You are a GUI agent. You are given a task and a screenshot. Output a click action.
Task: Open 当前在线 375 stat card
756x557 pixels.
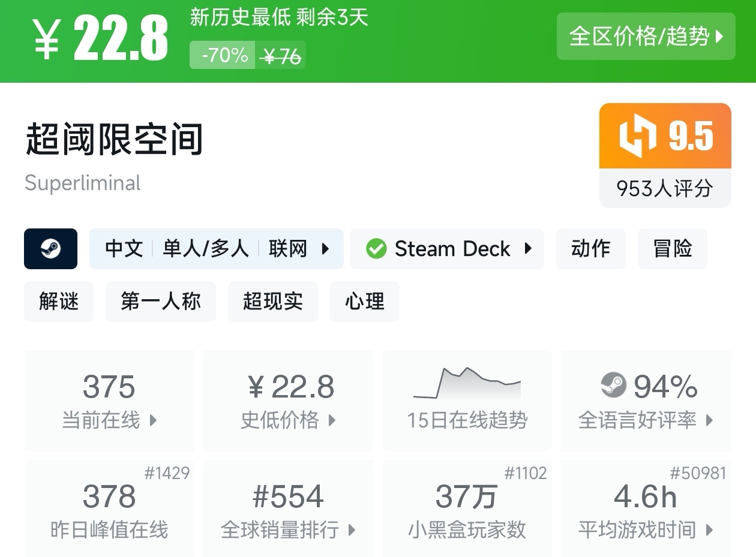[x=109, y=401]
